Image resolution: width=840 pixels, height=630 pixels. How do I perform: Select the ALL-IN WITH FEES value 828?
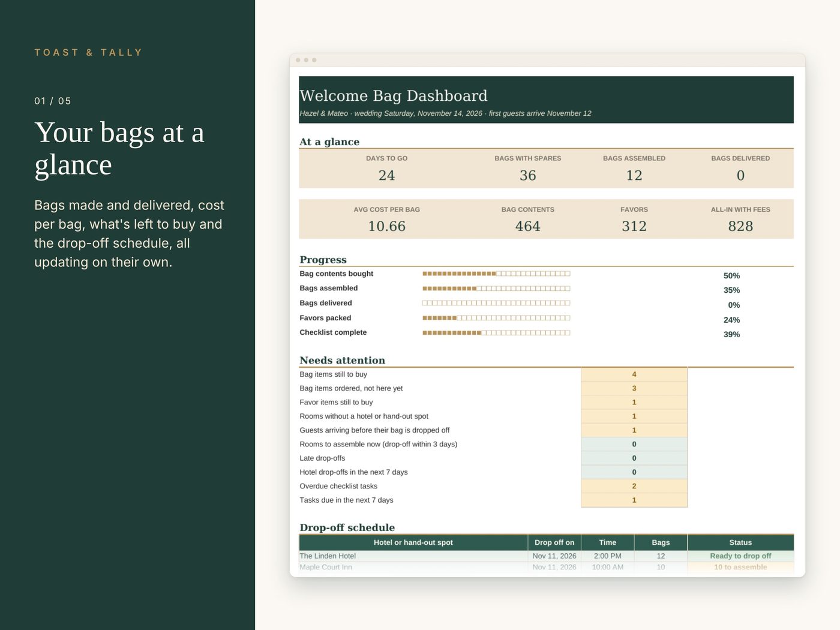pyautogui.click(x=740, y=226)
